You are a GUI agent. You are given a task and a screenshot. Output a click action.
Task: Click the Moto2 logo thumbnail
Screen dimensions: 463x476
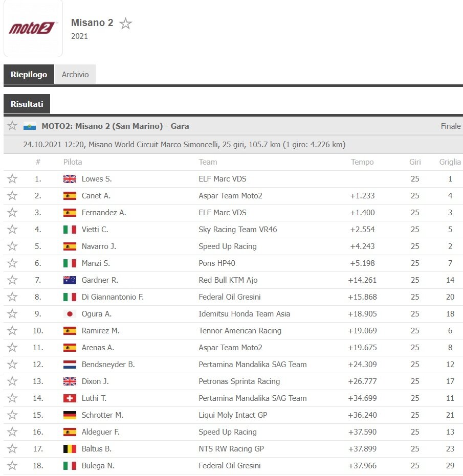33,28
